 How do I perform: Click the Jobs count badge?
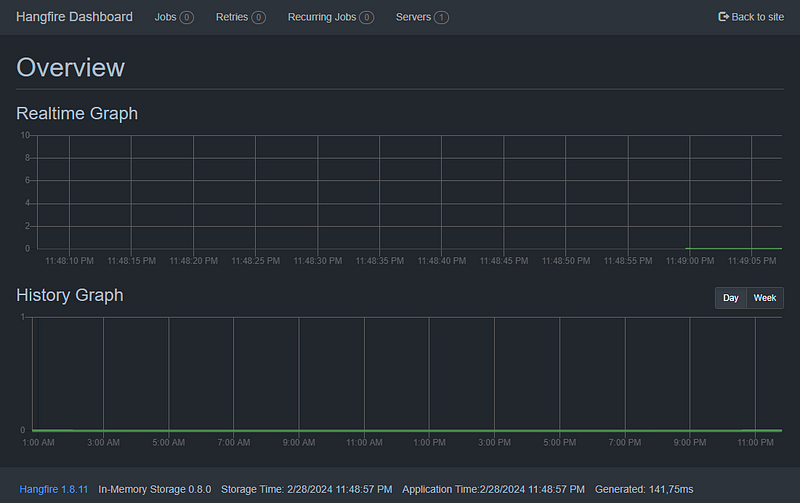pyautogui.click(x=187, y=17)
